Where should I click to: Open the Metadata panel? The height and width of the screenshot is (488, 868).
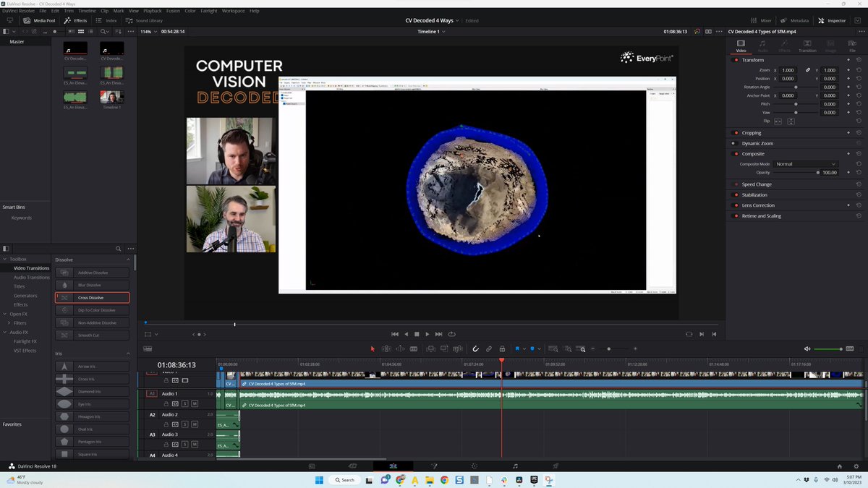coord(795,20)
